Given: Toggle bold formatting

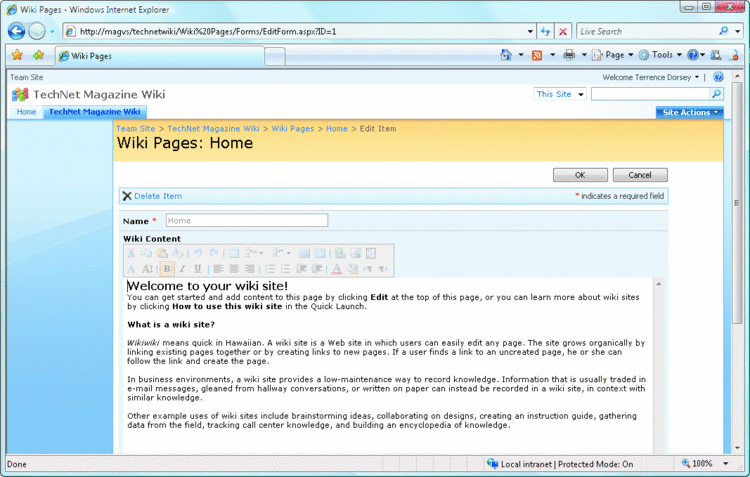Looking at the screenshot, I should pyautogui.click(x=167, y=269).
